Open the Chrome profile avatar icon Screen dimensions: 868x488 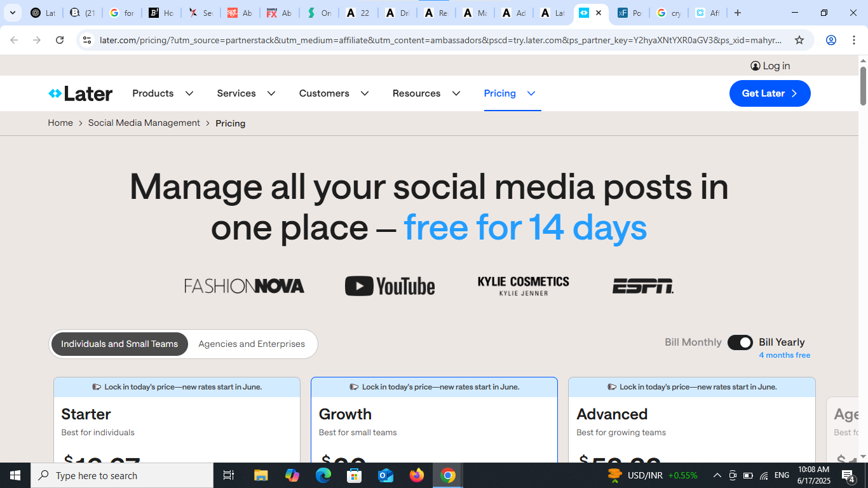pyautogui.click(x=831, y=40)
